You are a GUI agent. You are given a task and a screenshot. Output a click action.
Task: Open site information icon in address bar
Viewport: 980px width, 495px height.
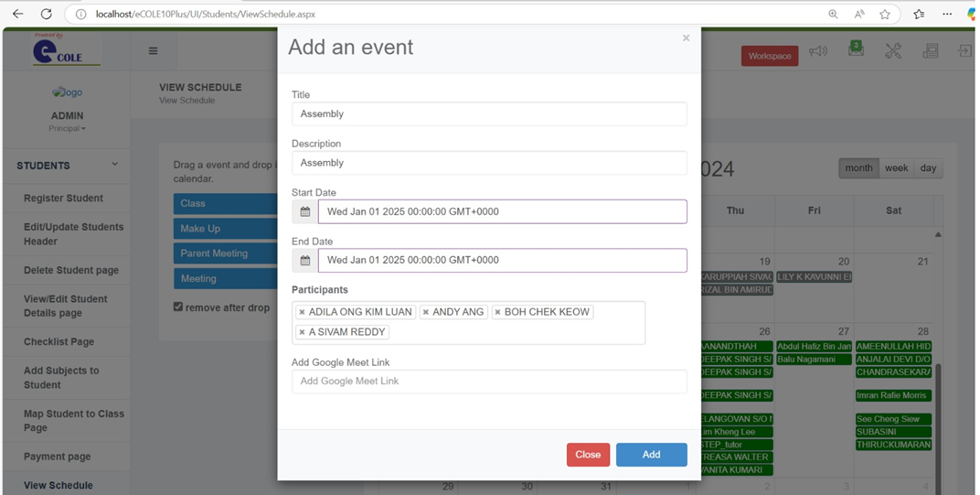tap(80, 14)
